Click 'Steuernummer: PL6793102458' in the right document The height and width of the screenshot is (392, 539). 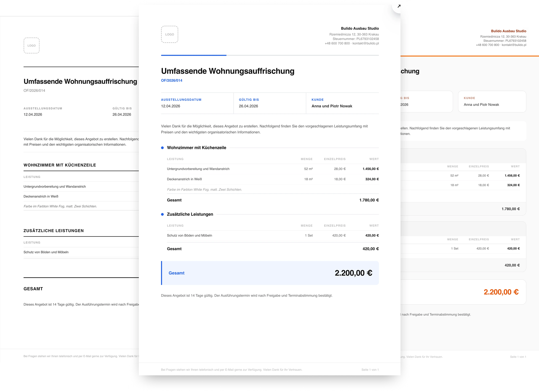(505, 41)
